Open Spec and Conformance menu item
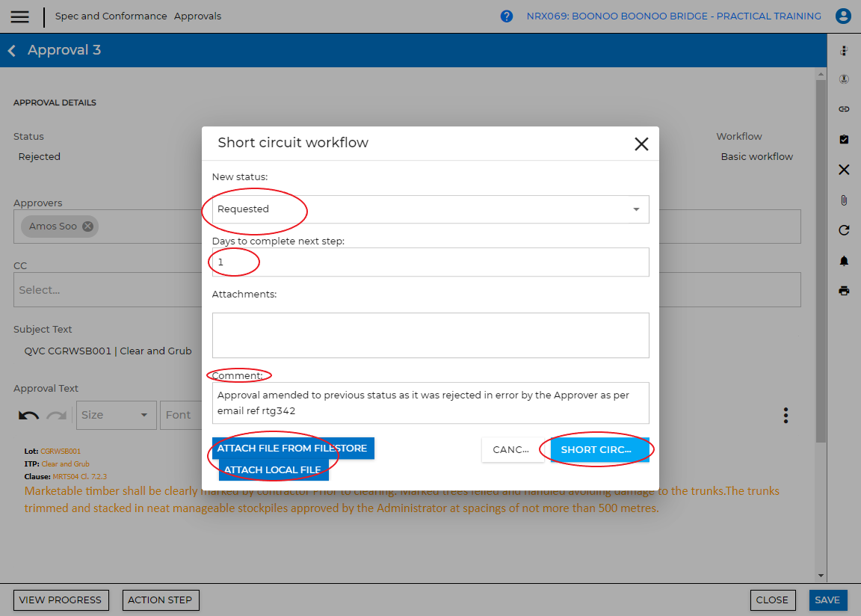The height and width of the screenshot is (616, 861). (111, 16)
